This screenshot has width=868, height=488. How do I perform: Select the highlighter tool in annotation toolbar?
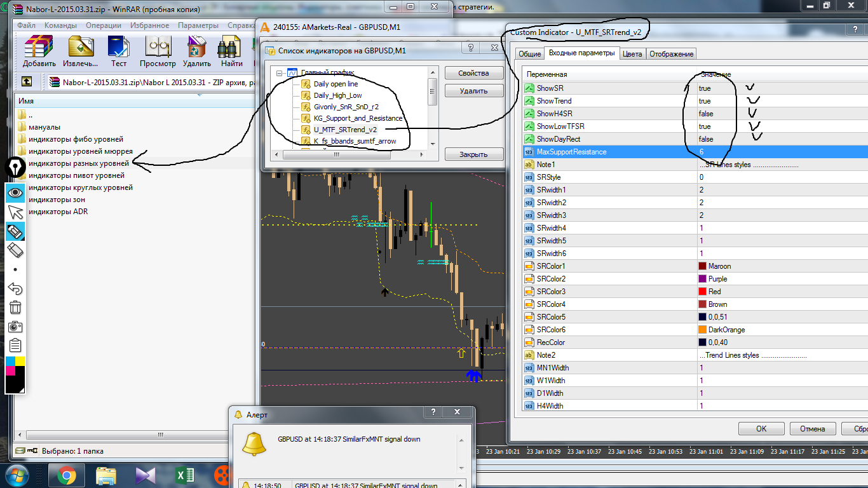(15, 231)
